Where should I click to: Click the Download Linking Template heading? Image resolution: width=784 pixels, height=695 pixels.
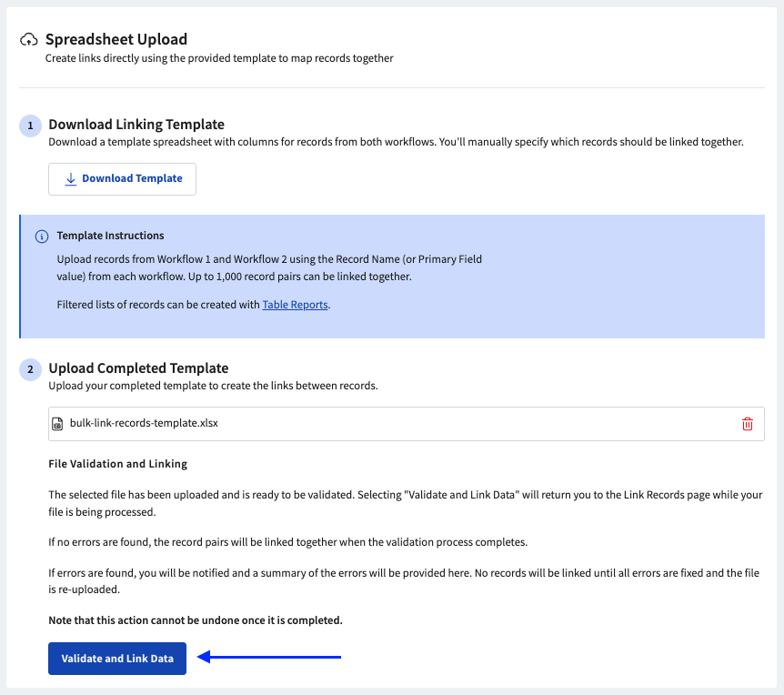coord(136,125)
